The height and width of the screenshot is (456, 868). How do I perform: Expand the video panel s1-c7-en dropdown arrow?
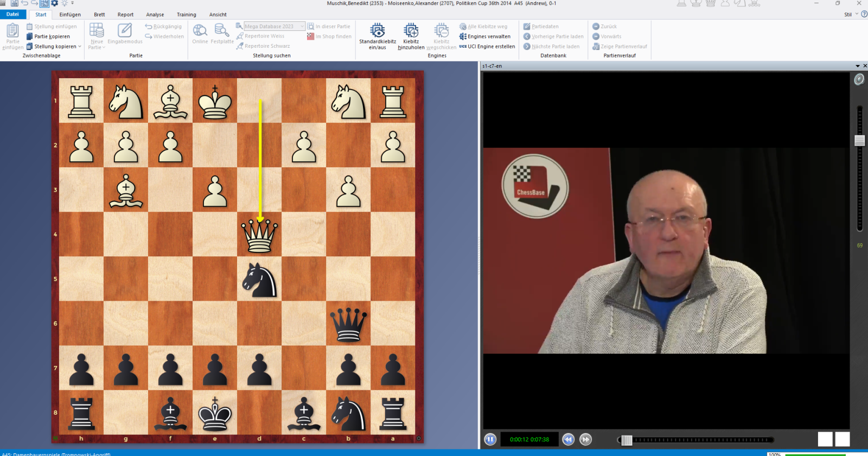click(857, 66)
